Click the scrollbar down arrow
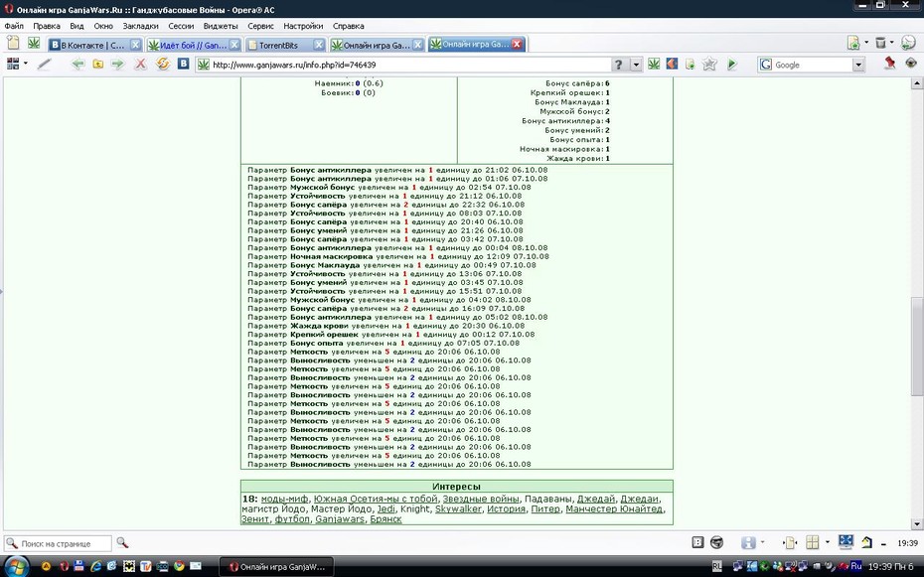 click(916, 523)
